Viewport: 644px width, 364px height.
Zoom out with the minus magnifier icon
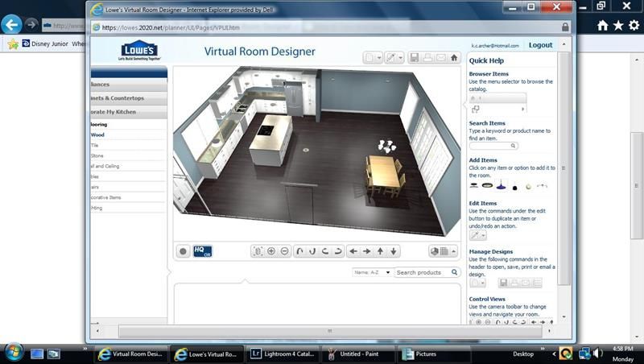pos(284,251)
